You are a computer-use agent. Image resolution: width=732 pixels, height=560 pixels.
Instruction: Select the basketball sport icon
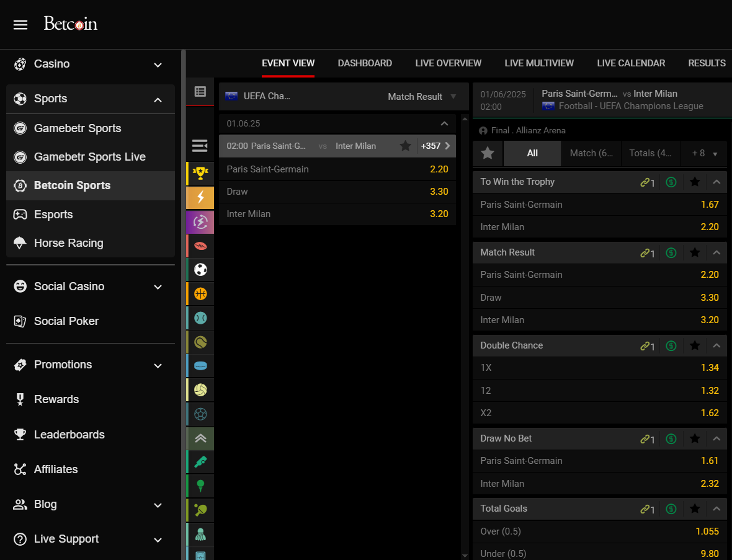point(200,294)
